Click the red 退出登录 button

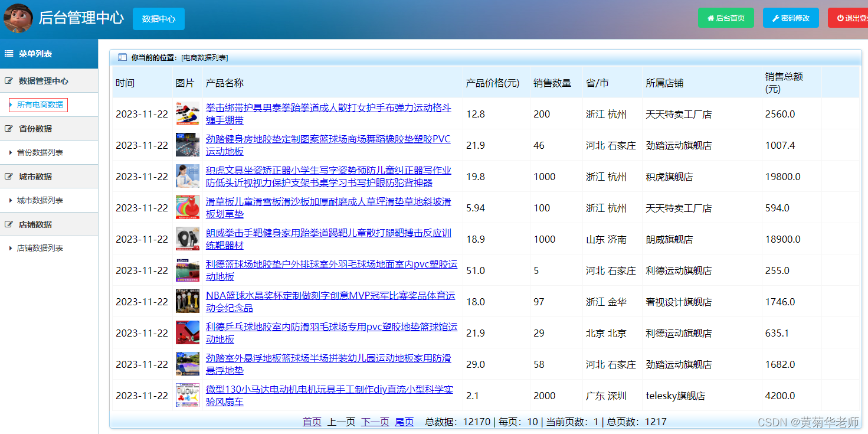848,18
